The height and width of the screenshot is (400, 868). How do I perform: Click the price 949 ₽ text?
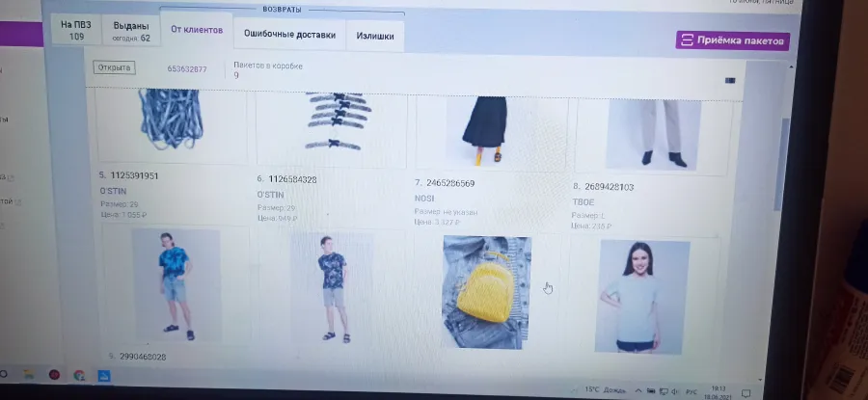point(277,219)
